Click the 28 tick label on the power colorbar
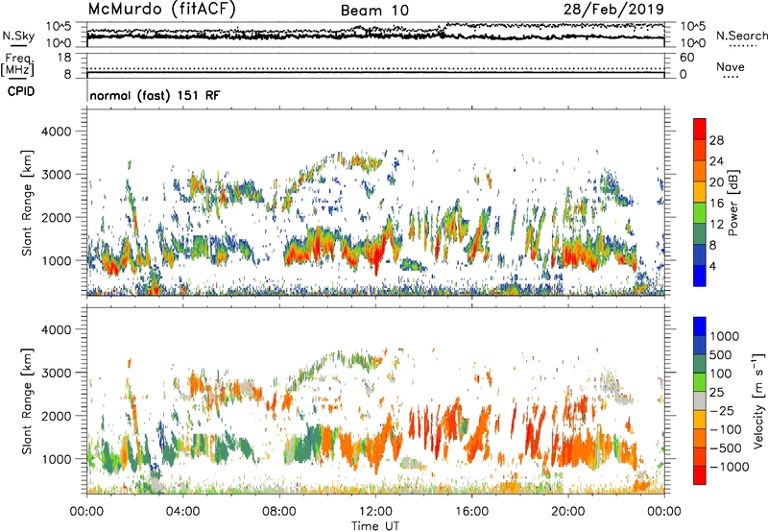Image resolution: width=768 pixels, height=532 pixels. click(x=716, y=140)
